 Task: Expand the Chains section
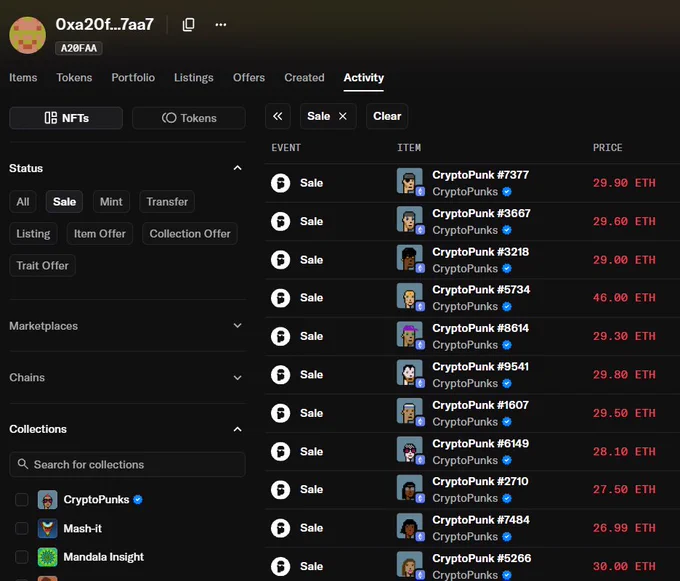tap(127, 377)
